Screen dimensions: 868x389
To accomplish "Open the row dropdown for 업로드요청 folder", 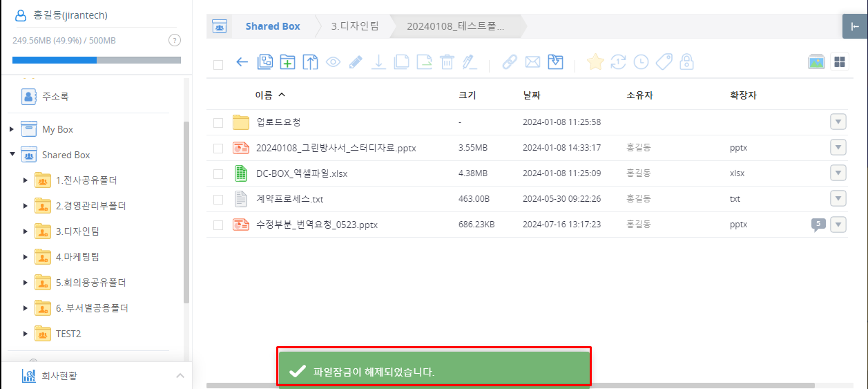I will point(838,122).
